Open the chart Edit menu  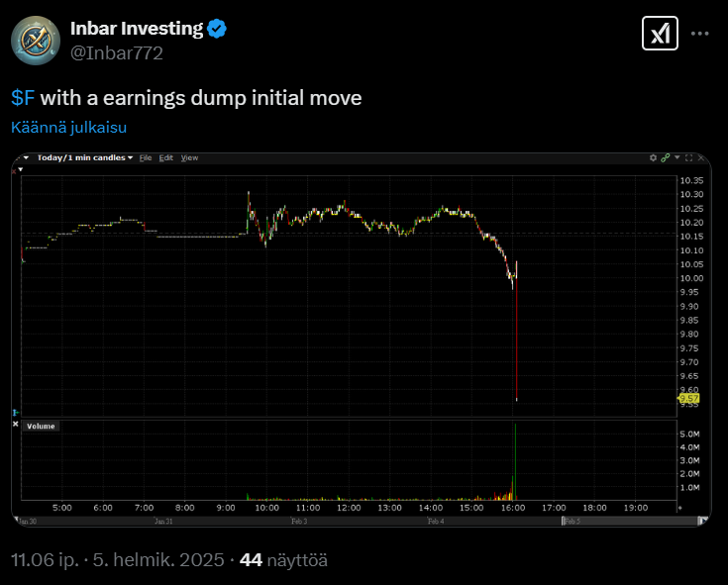pos(166,157)
